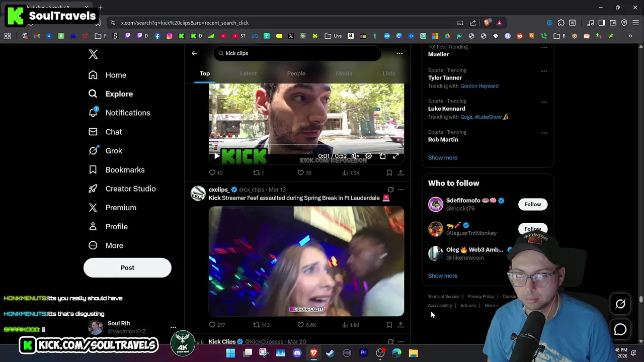The height and width of the screenshot is (362, 644).
Task: Click the 'kick clips' search field
Action: [x=297, y=53]
